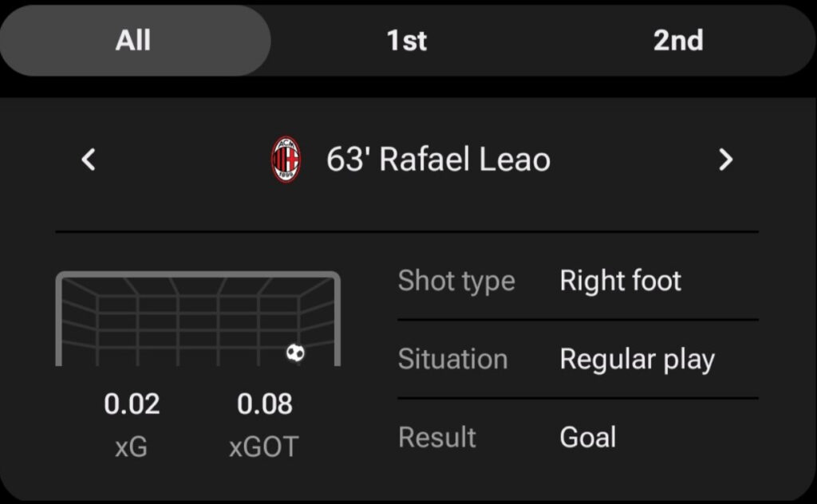Click the Shot type label
Image resolution: width=817 pixels, height=504 pixels.
pyautogui.click(x=456, y=281)
